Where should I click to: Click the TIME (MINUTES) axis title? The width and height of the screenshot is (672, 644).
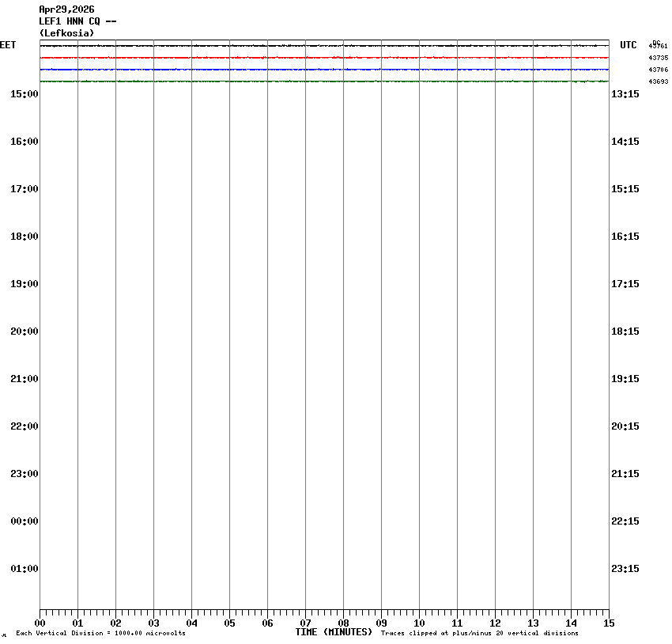click(x=334, y=632)
